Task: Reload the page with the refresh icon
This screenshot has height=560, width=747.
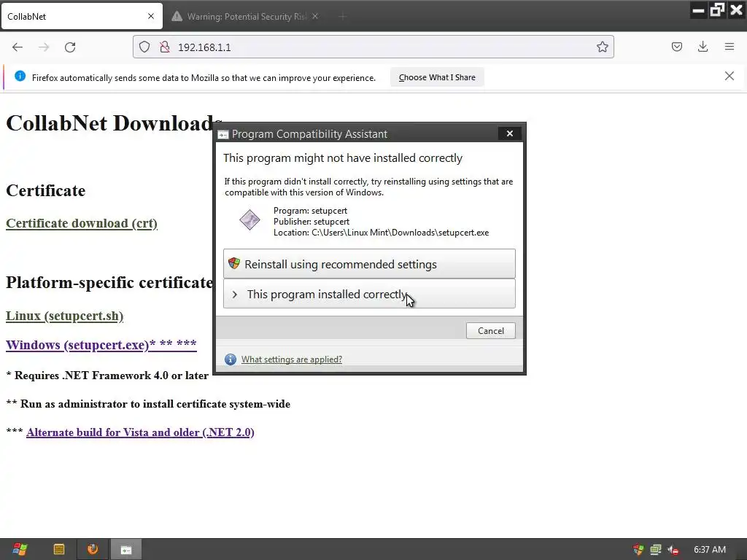Action: click(x=70, y=47)
